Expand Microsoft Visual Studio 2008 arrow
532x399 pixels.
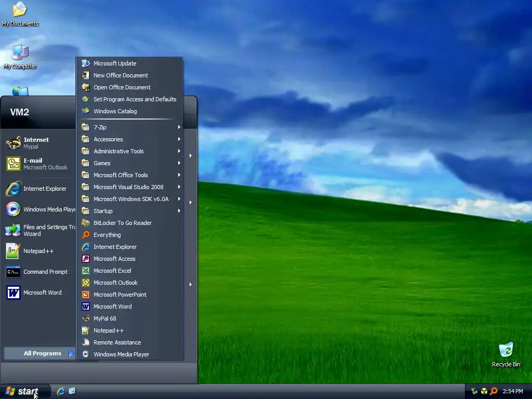179,187
